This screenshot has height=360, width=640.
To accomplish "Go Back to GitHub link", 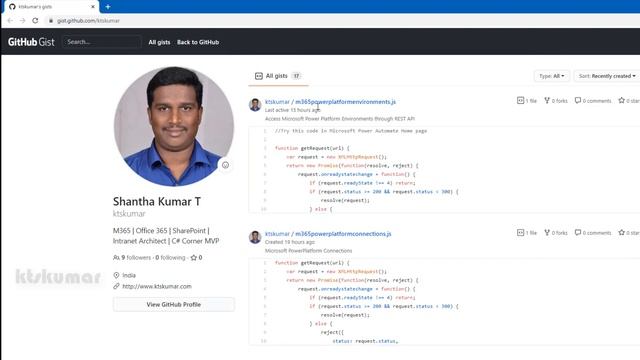I will tap(198, 42).
